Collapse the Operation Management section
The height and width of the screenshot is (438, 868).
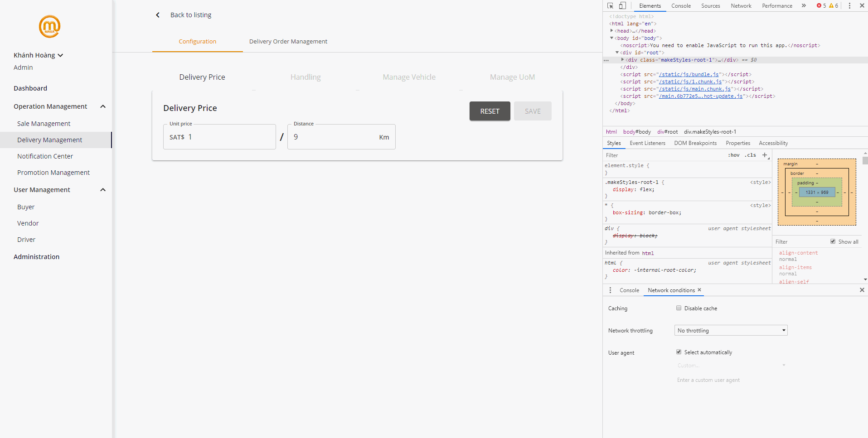click(103, 106)
